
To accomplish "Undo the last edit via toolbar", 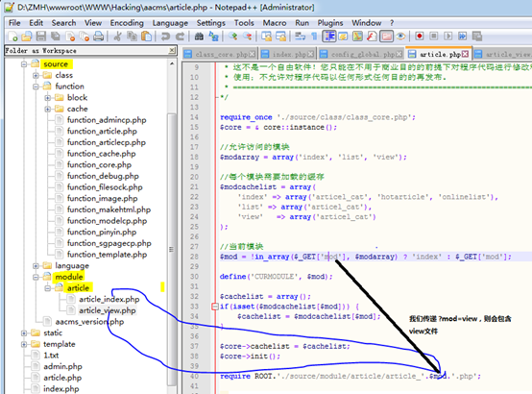I will coord(165,36).
